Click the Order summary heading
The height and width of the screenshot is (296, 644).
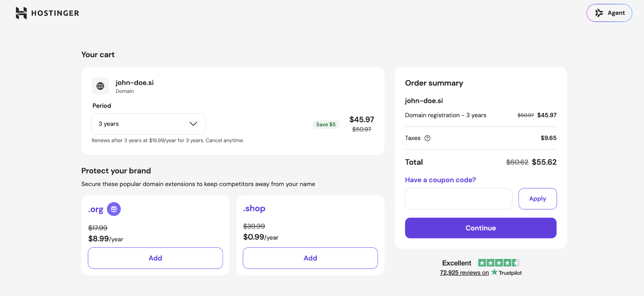(x=434, y=83)
